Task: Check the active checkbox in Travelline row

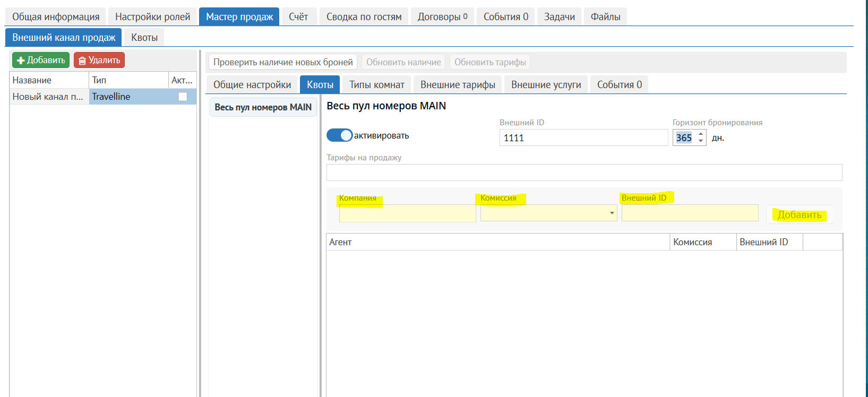Action: pos(183,97)
